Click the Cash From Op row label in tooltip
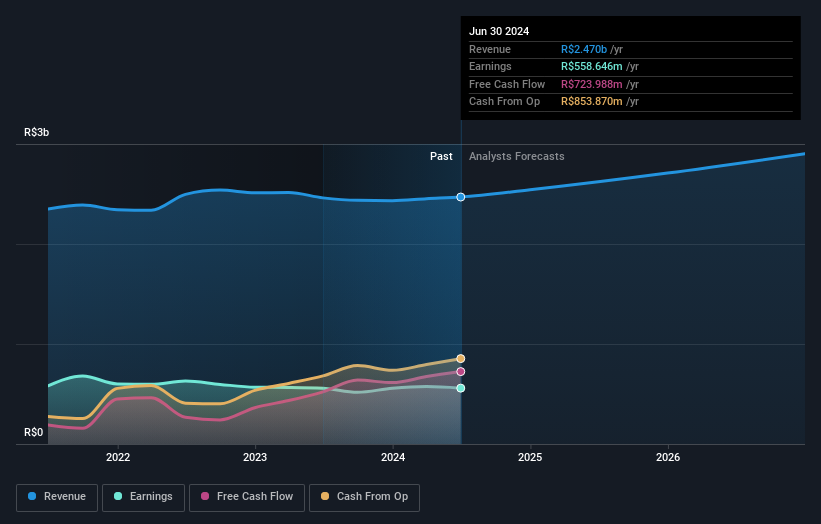821x524 pixels. pyautogui.click(x=504, y=102)
